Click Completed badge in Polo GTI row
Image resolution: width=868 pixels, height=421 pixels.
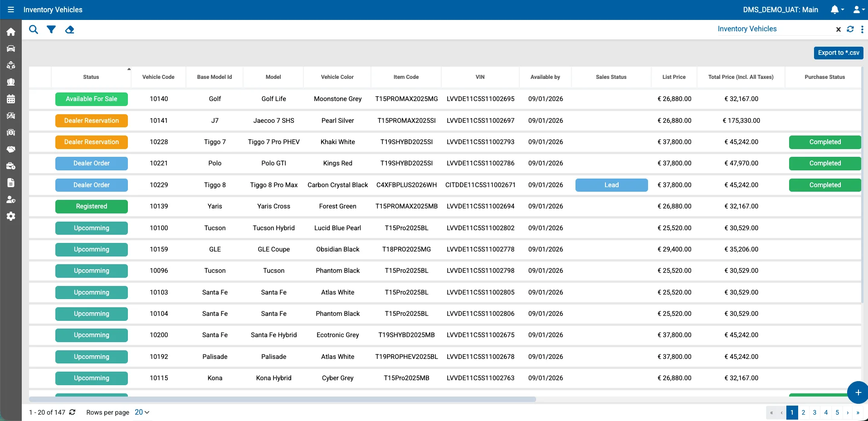point(825,163)
